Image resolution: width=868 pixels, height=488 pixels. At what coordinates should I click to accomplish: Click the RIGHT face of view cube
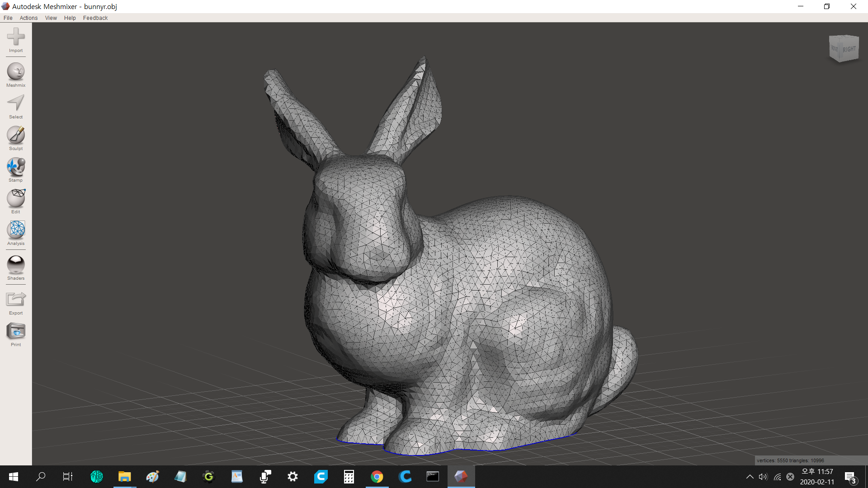tap(849, 49)
